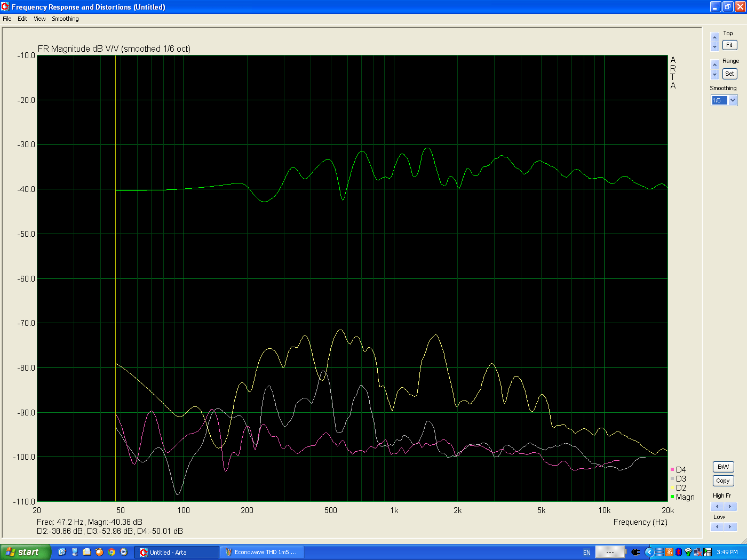Screen dimensions: 747x560
Task: Open the folder quick launch icon
Action: click(x=86, y=552)
